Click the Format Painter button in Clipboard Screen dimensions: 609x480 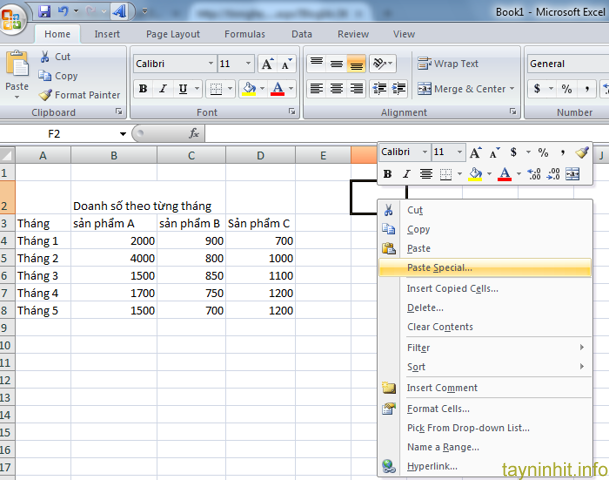(79, 95)
